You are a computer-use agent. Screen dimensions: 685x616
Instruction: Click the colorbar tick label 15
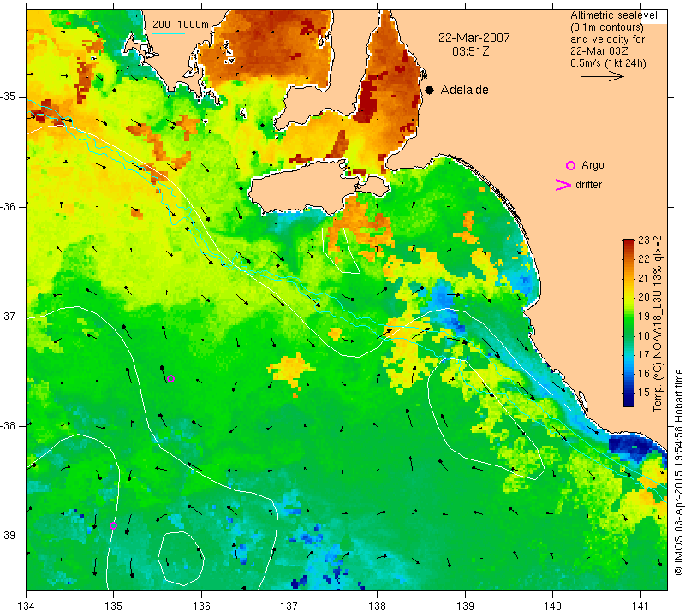click(x=644, y=393)
